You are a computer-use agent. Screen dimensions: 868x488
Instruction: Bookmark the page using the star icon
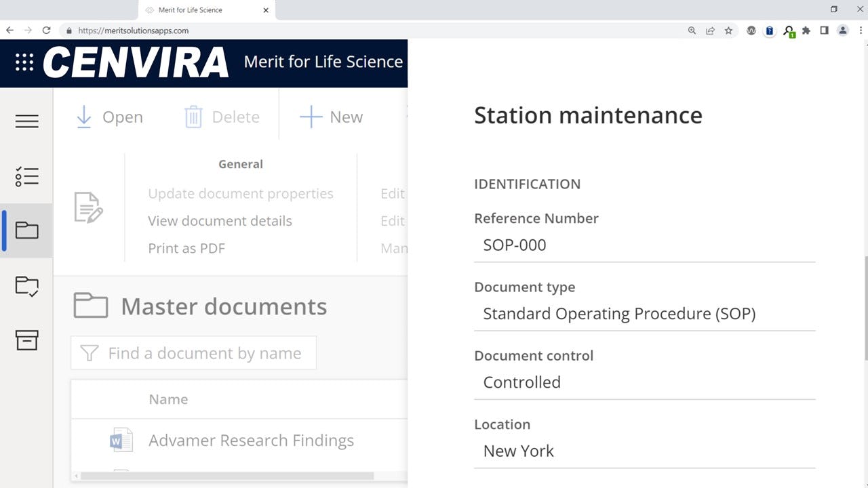728,30
